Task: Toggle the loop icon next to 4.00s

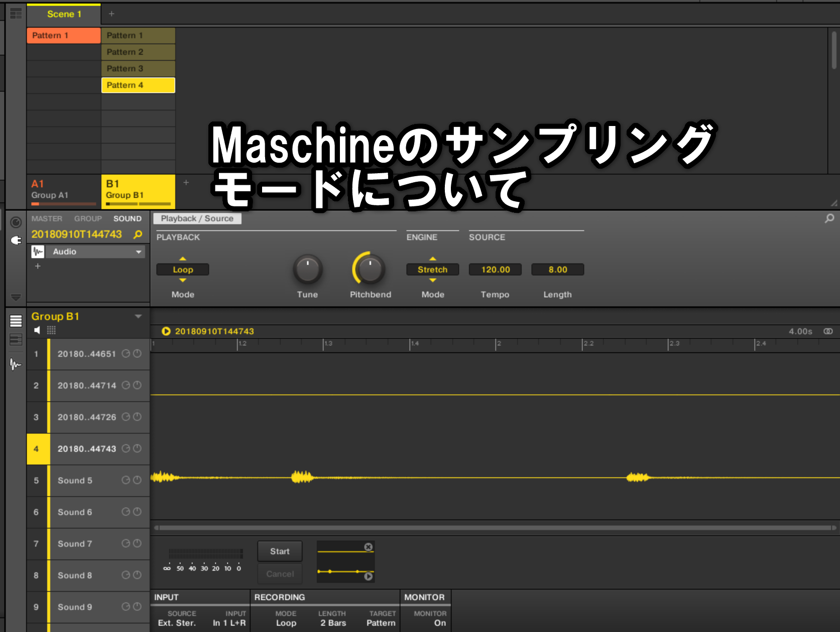Action: pos(828,331)
